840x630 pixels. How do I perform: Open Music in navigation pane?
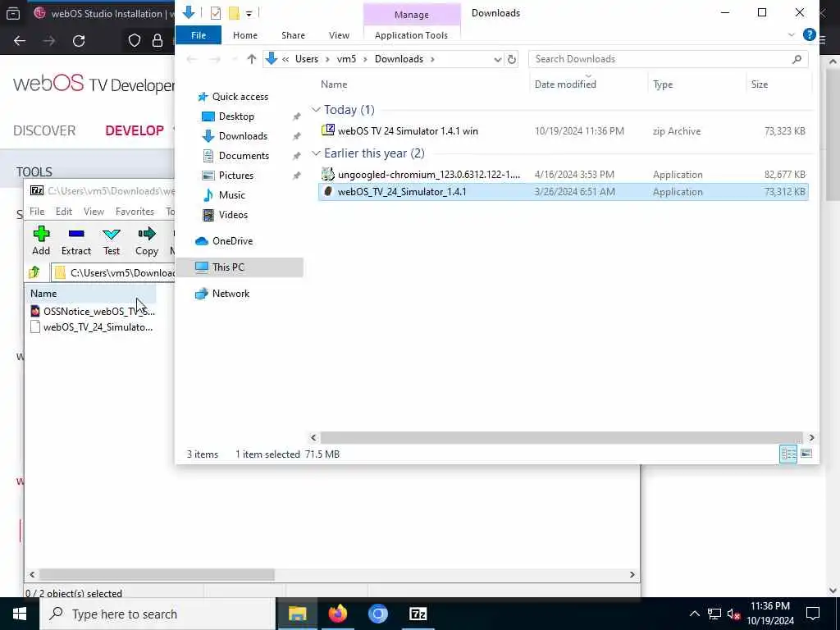pos(231,195)
